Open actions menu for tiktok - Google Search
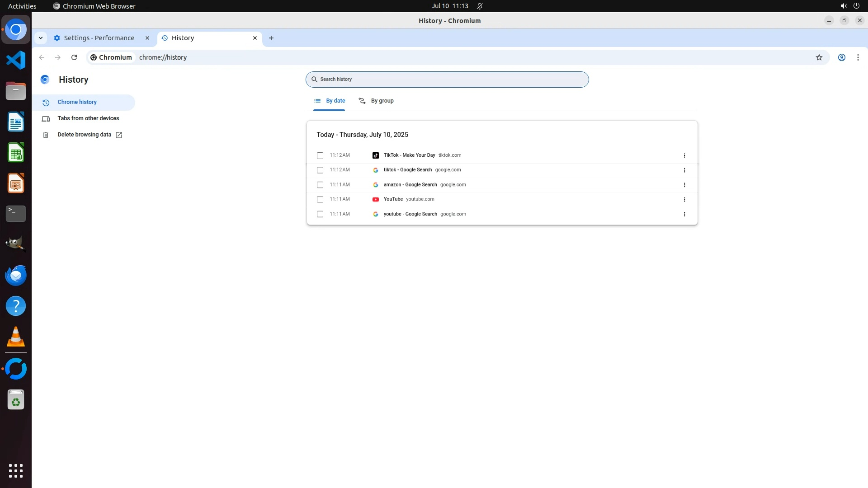 click(x=684, y=170)
